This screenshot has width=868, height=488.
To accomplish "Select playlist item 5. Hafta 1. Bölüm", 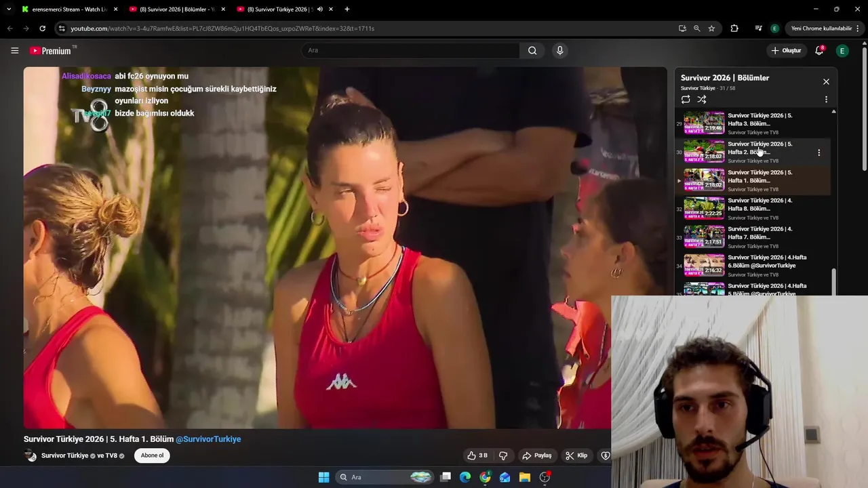I will [753, 180].
